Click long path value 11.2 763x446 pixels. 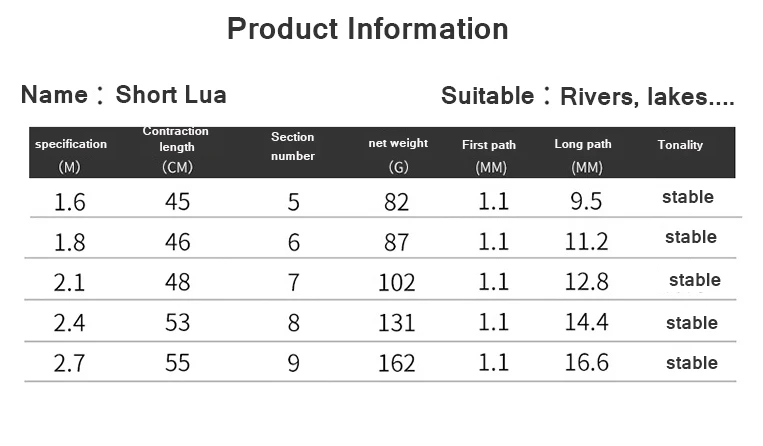pos(586,242)
